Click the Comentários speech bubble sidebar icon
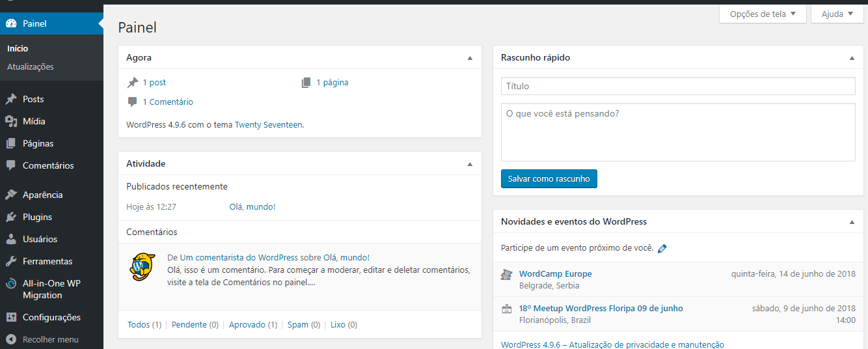The height and width of the screenshot is (349, 868). (x=10, y=165)
